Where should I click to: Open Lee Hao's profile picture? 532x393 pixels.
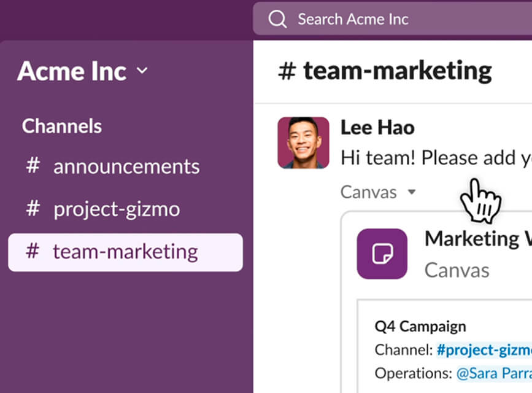tap(303, 142)
